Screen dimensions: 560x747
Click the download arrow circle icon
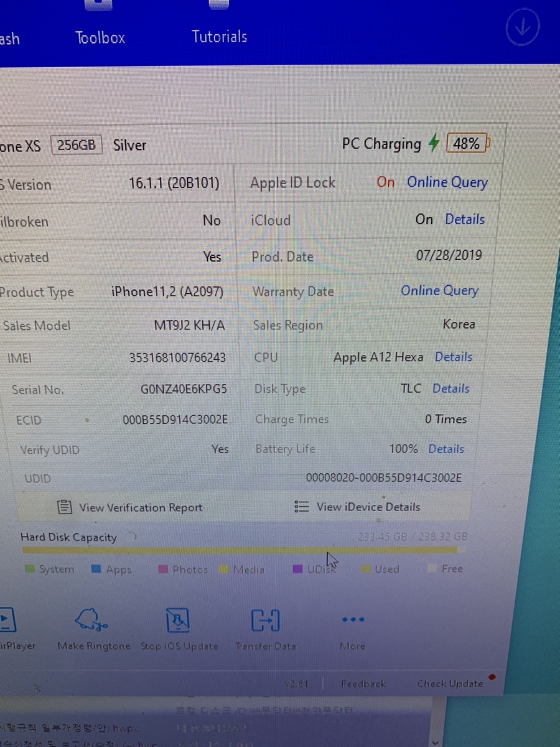pos(522,27)
